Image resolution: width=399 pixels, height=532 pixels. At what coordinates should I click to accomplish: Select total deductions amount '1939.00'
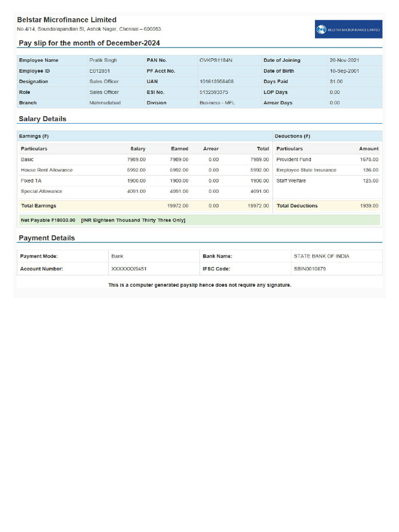click(369, 206)
